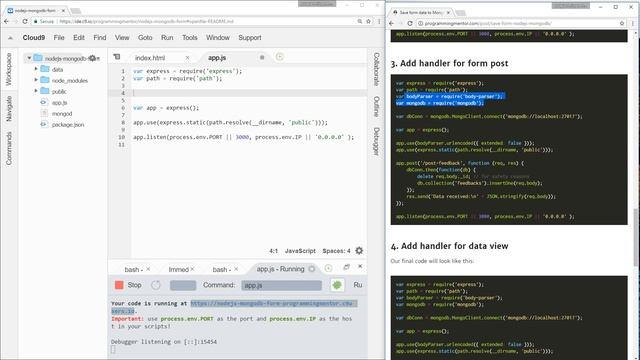640x360 pixels.
Task: Go back in the programmingmentor browser window
Action: pos(392,24)
